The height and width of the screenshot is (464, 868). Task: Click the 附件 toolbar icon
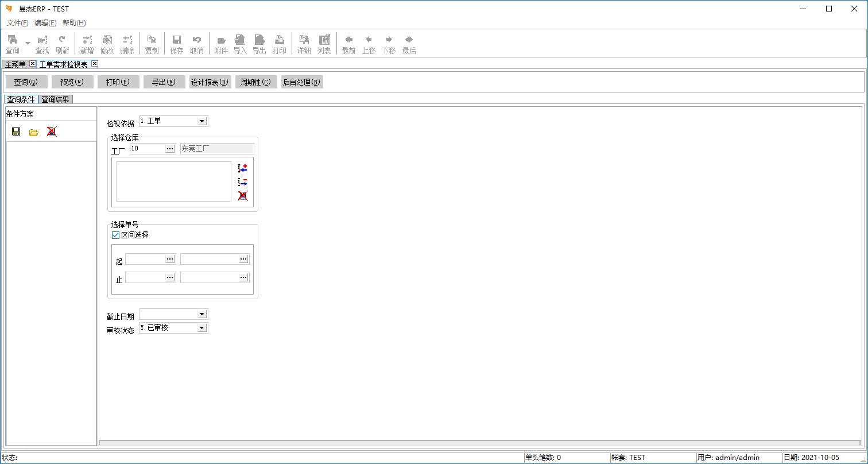[x=221, y=44]
